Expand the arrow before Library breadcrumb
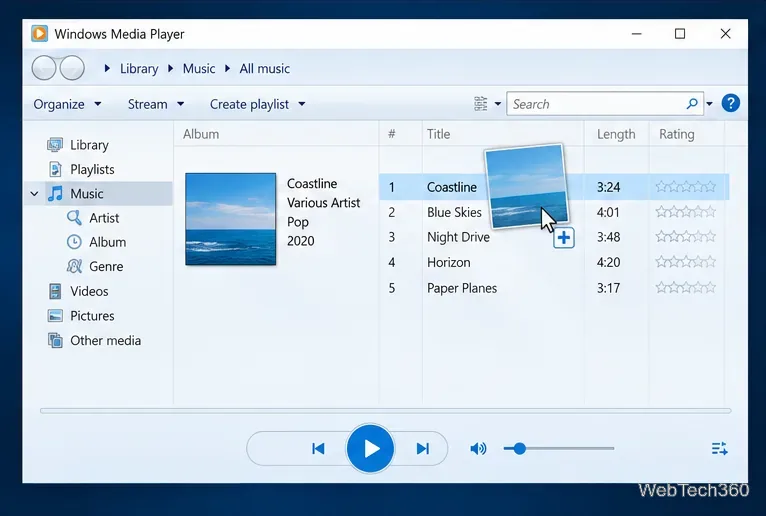The image size is (766, 516). pos(107,68)
